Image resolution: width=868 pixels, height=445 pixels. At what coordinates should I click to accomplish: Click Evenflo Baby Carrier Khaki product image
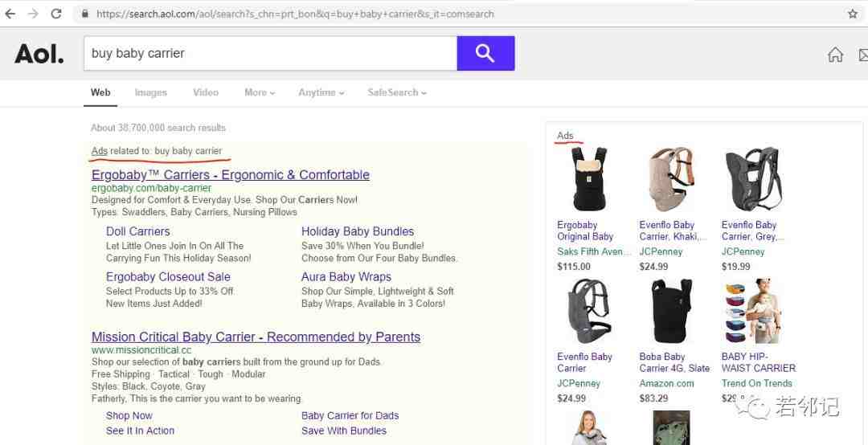point(671,179)
